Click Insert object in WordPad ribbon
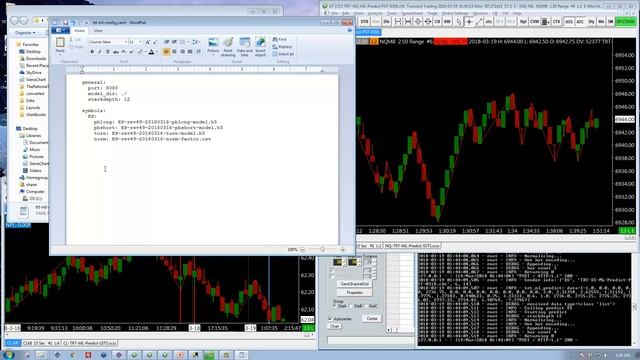640x360 pixels. point(260,47)
